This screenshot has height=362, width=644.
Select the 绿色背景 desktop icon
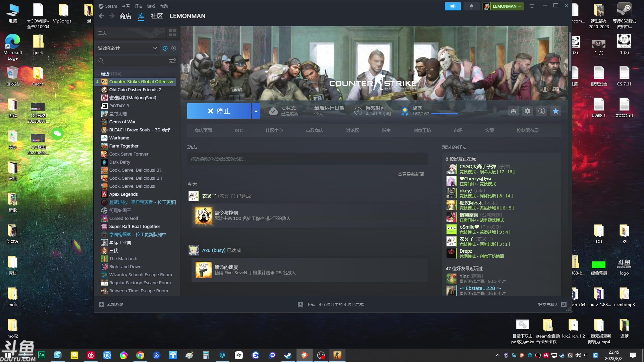[599, 268]
